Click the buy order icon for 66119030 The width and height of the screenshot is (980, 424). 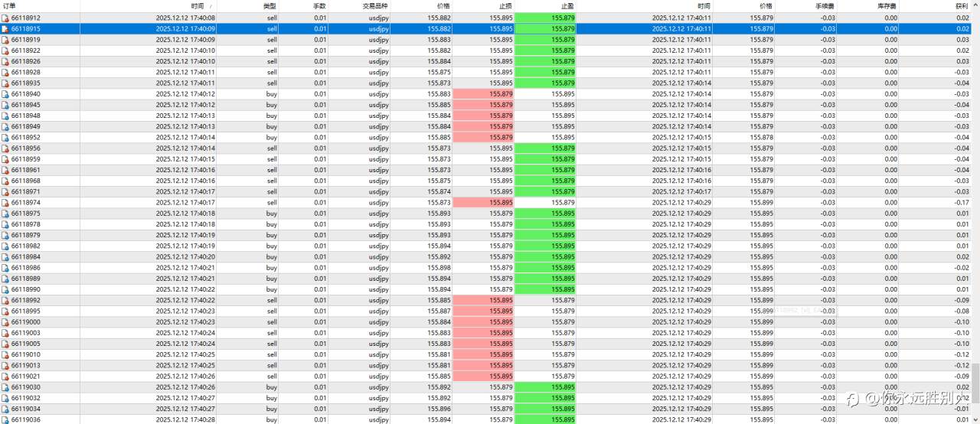point(5,387)
